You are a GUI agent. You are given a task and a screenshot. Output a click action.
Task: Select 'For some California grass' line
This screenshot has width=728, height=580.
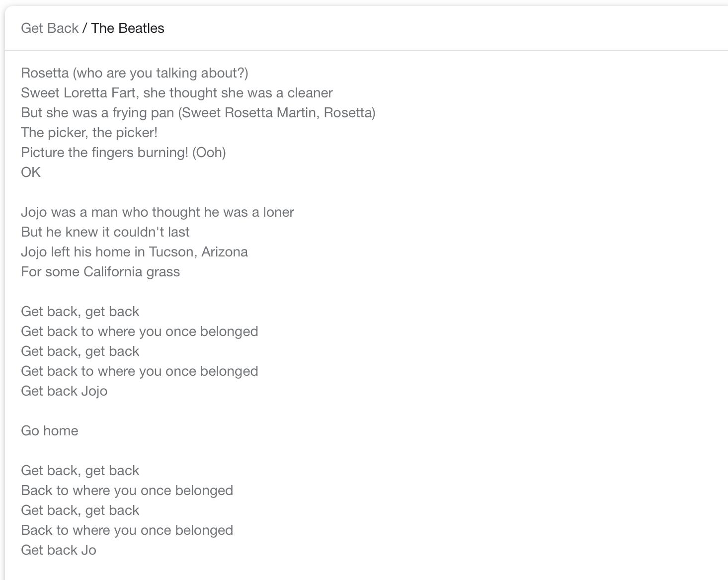pyautogui.click(x=100, y=272)
